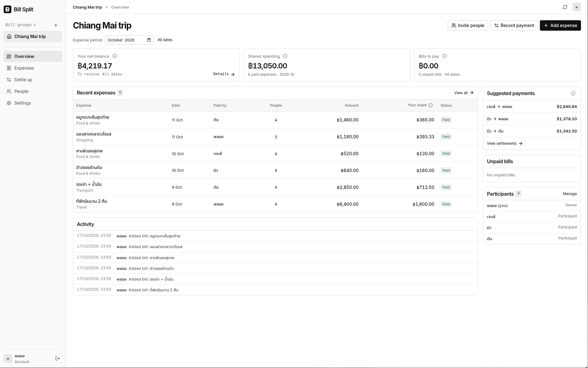Screen dimensions: 588x368
Task: Click info icon next to Your share column
Action: pos(430,105)
